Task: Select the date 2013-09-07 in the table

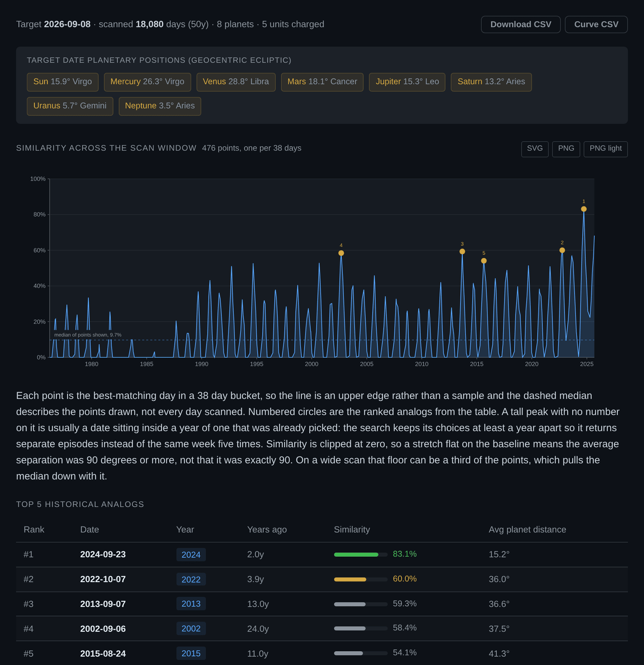Action: [x=103, y=604]
